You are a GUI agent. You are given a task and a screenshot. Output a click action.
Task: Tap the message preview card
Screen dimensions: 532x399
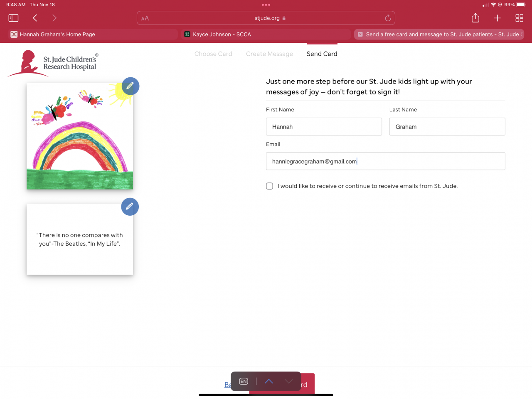(80, 239)
